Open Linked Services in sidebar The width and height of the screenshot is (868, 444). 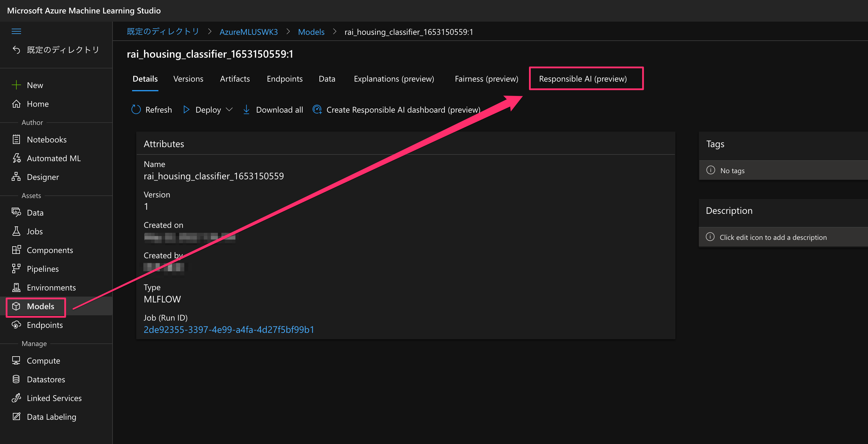coord(54,398)
